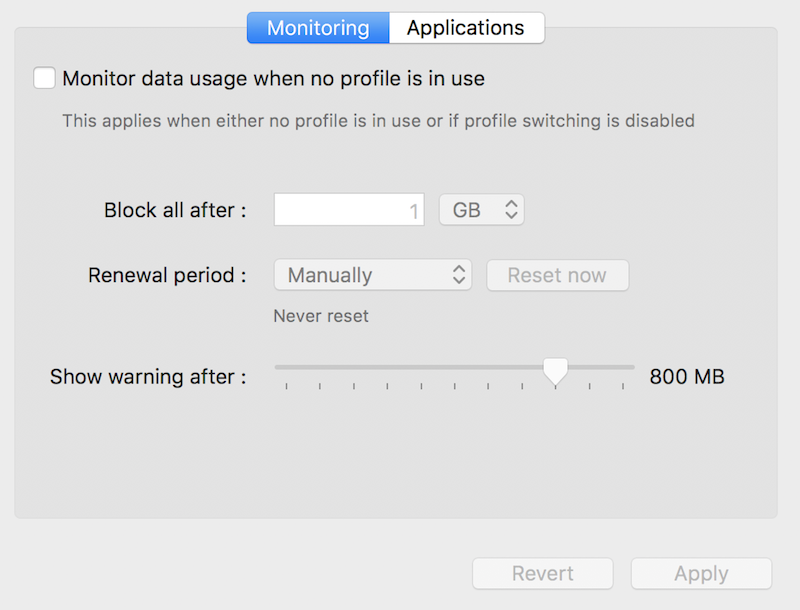Image resolution: width=800 pixels, height=610 pixels.
Task: Set warning slider to first tick mark
Action: [287, 367]
